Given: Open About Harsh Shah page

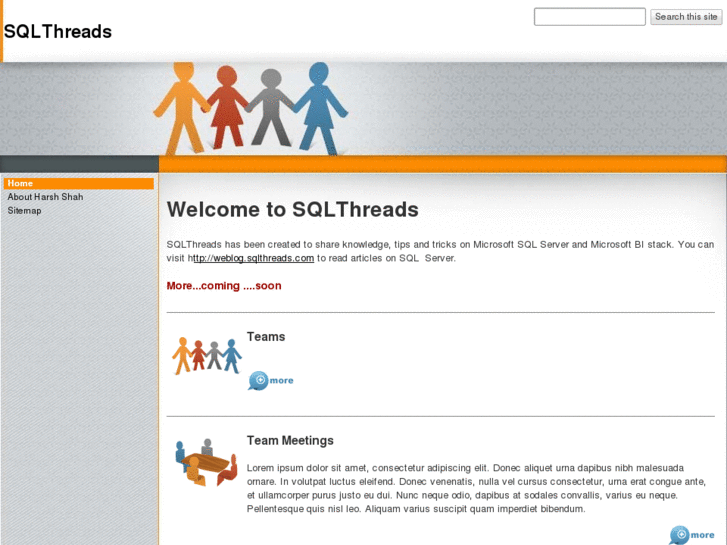Looking at the screenshot, I should click(x=45, y=197).
